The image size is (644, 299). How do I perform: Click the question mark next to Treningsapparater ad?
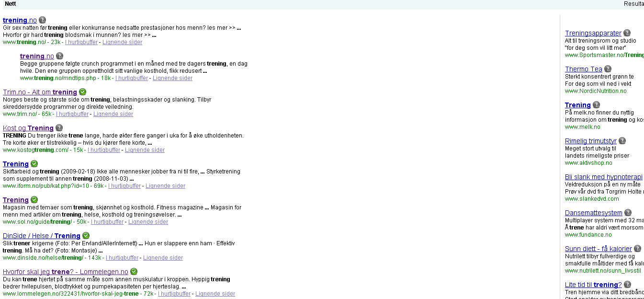click(x=627, y=32)
